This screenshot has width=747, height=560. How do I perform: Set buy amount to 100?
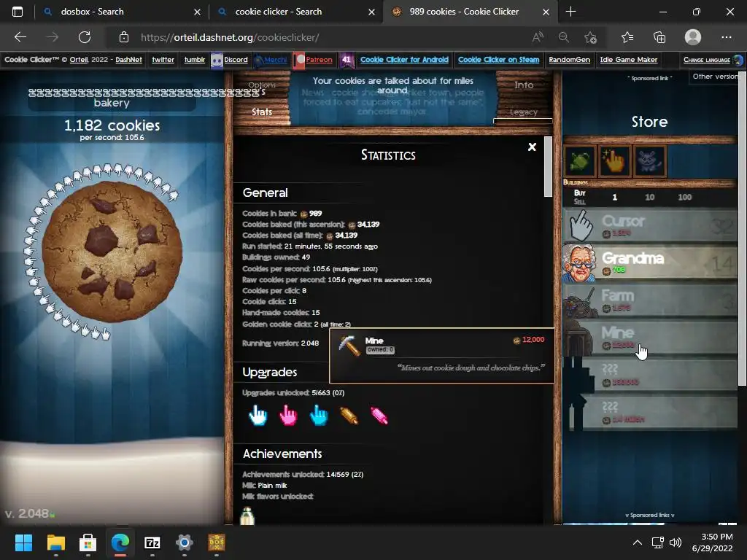684,197
